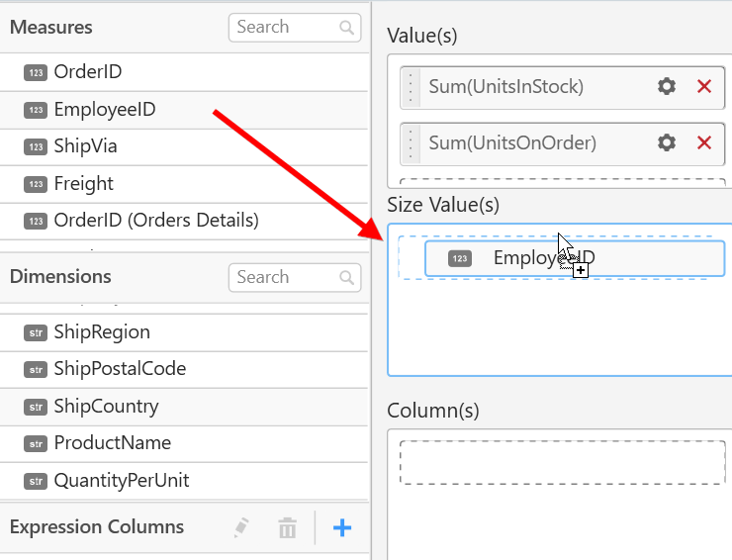This screenshot has height=560, width=732.
Task: Open settings gear for Sum(UnitsInStock)
Action: click(667, 87)
